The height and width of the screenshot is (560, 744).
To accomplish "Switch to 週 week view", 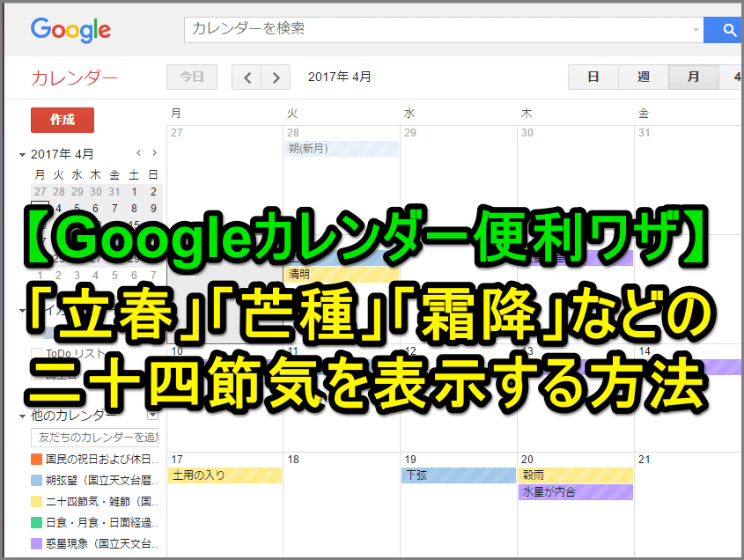I will (x=644, y=77).
